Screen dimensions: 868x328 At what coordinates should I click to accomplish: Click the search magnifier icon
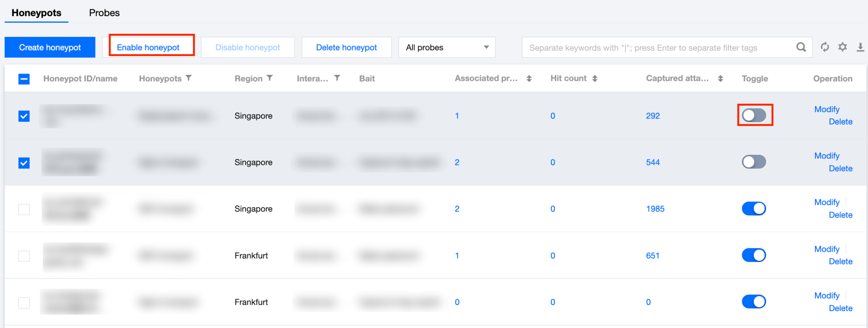801,47
